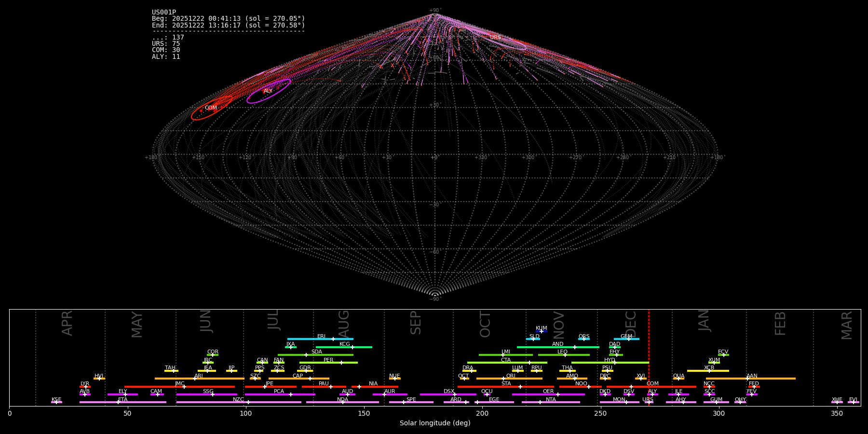Viewport: 868px width, 434px height.
Task: Click the NZC shower bar in timeline
Action: (239, 402)
